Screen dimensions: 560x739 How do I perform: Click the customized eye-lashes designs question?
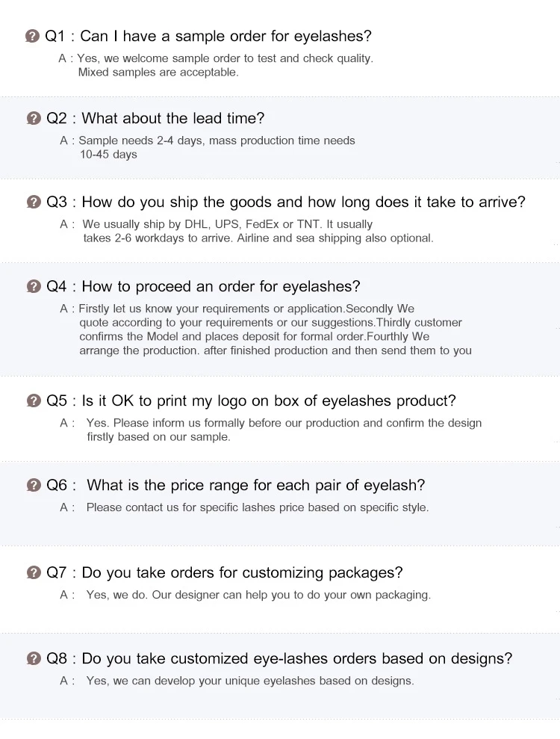pos(296,658)
